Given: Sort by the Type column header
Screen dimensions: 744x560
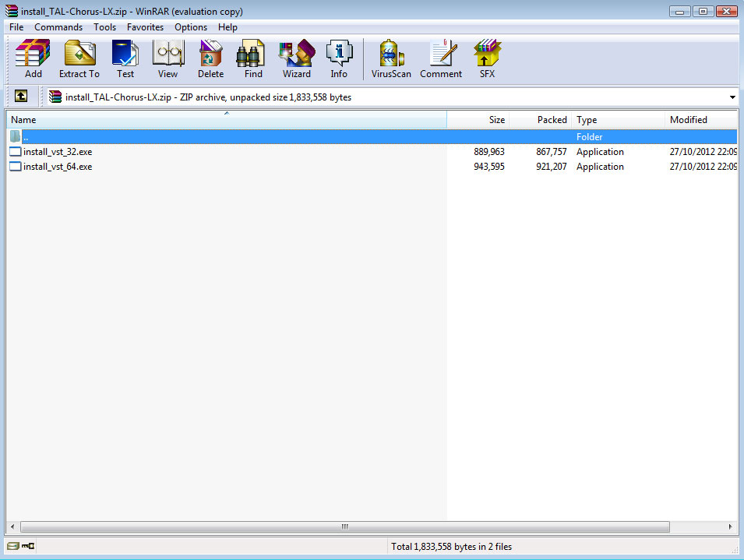Looking at the screenshot, I should (x=618, y=119).
